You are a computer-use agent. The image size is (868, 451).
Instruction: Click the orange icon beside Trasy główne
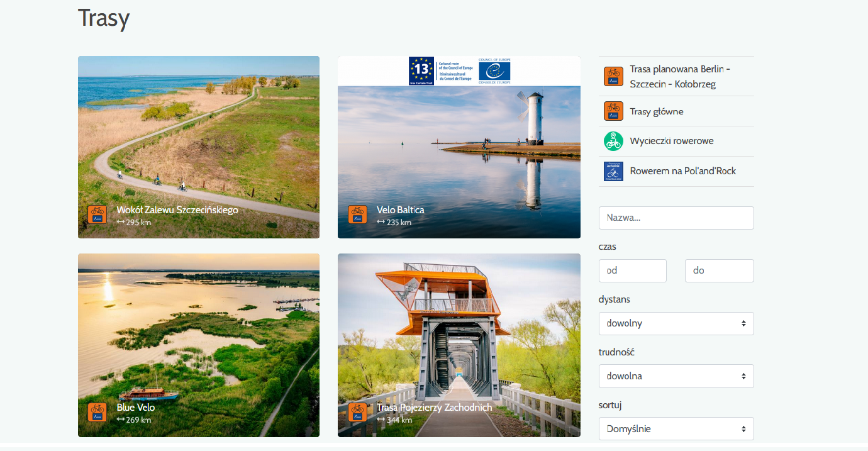tap(613, 111)
